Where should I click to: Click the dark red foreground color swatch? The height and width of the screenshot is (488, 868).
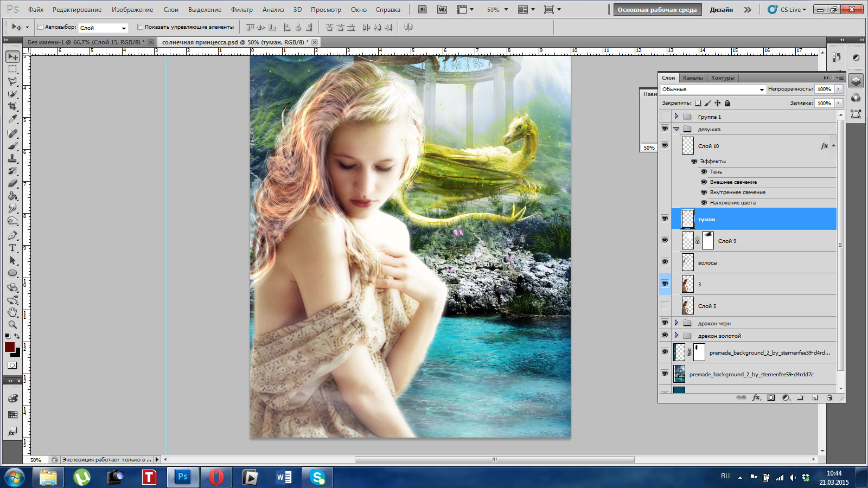click(9, 347)
